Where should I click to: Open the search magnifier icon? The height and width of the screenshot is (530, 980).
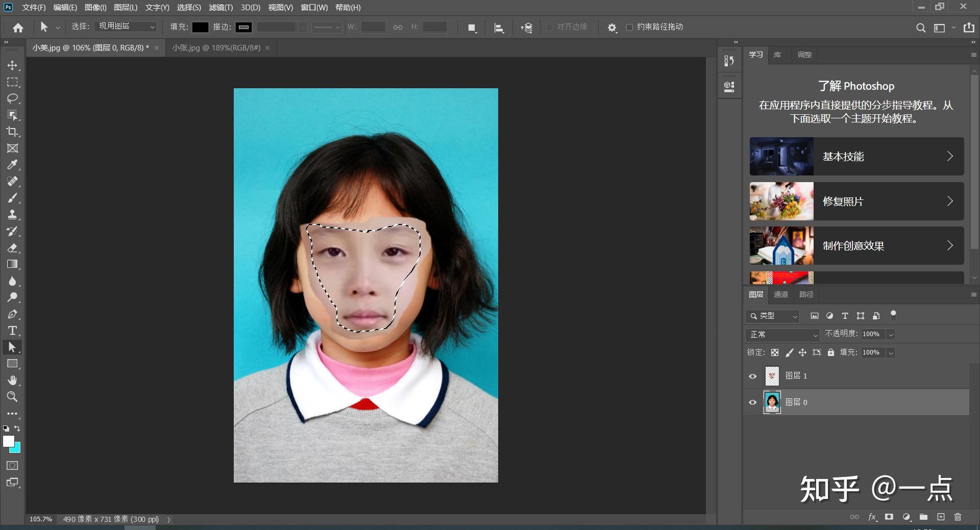[920, 28]
